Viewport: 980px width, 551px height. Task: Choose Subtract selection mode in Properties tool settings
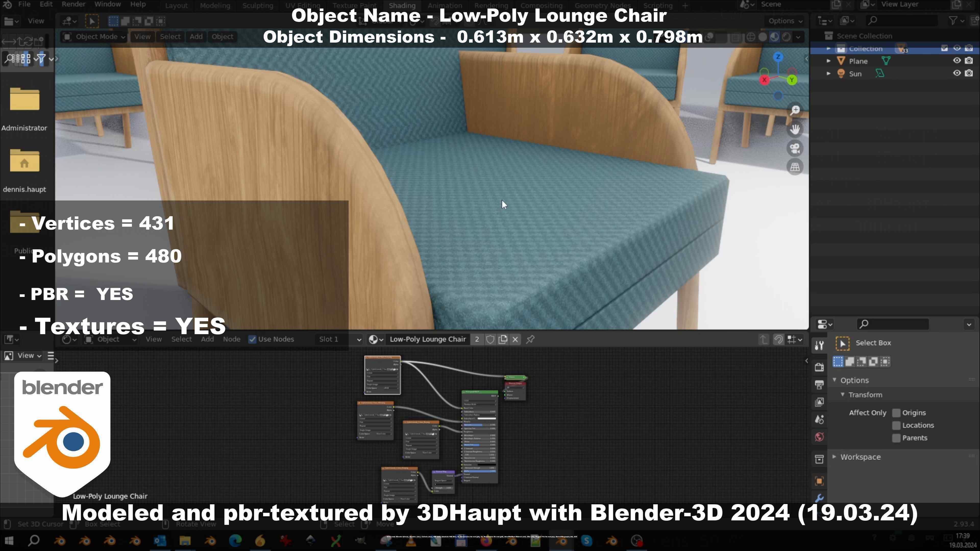[861, 362]
